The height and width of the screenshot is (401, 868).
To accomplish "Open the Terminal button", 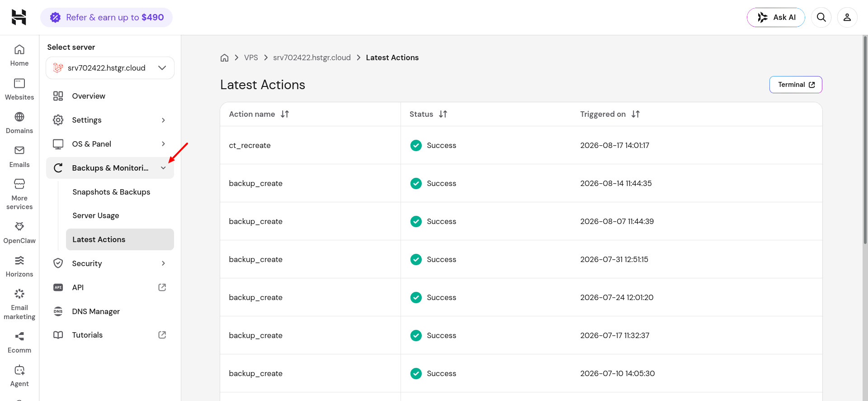I will (x=796, y=85).
